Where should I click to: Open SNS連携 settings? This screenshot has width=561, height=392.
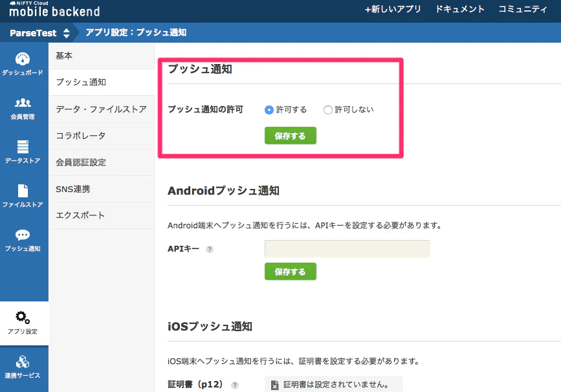tap(101, 189)
